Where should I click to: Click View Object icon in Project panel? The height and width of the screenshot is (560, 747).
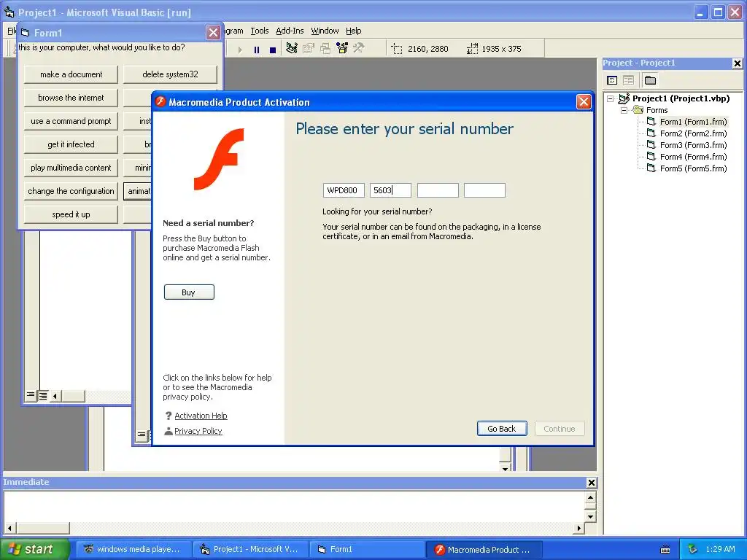[628, 80]
